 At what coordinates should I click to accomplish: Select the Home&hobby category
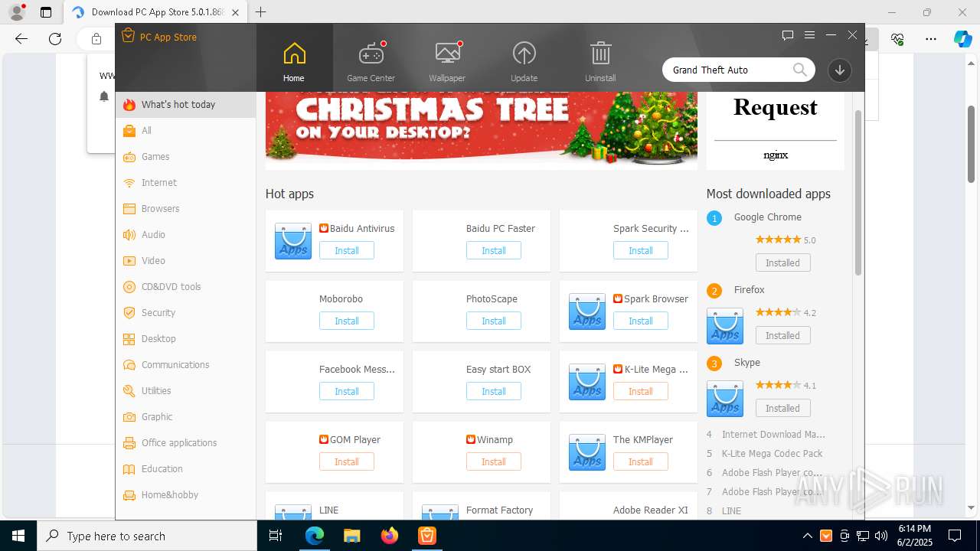pos(186,495)
